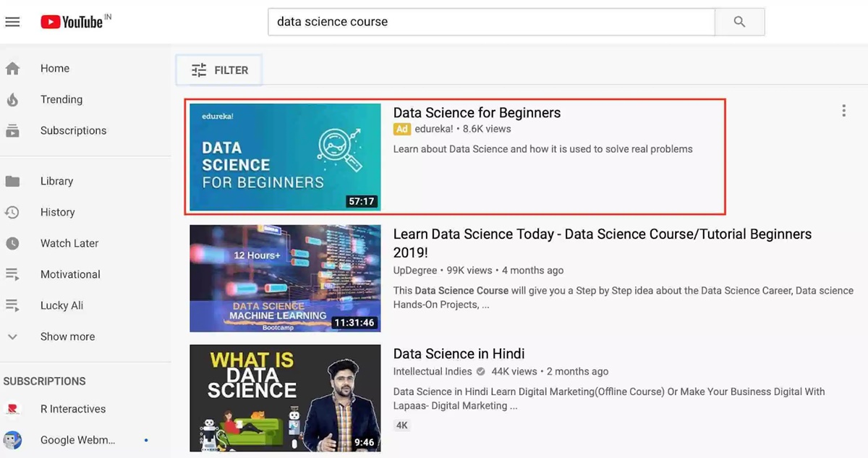Play the Data Science in Hindi thumbnail

[x=285, y=398]
